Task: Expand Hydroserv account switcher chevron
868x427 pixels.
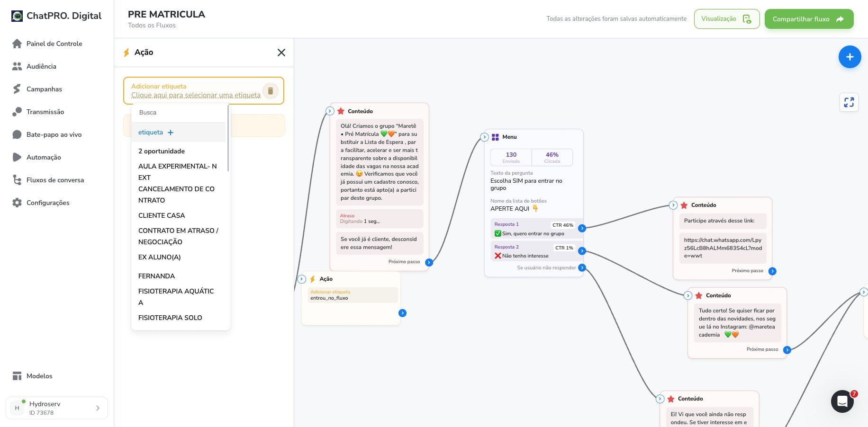Action: click(98, 408)
